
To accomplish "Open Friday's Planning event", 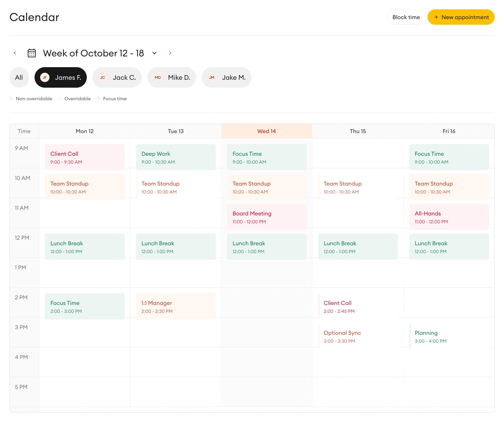I will pyautogui.click(x=449, y=336).
